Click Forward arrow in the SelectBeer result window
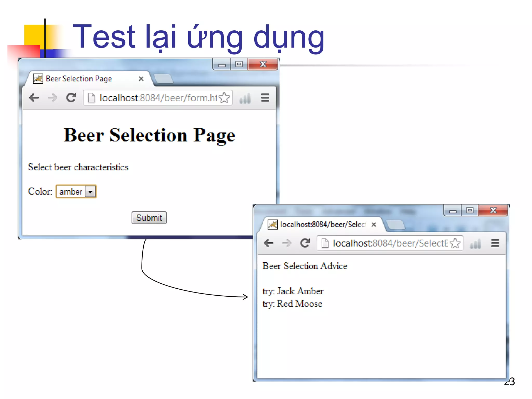The width and height of the screenshot is (532, 399). click(287, 243)
